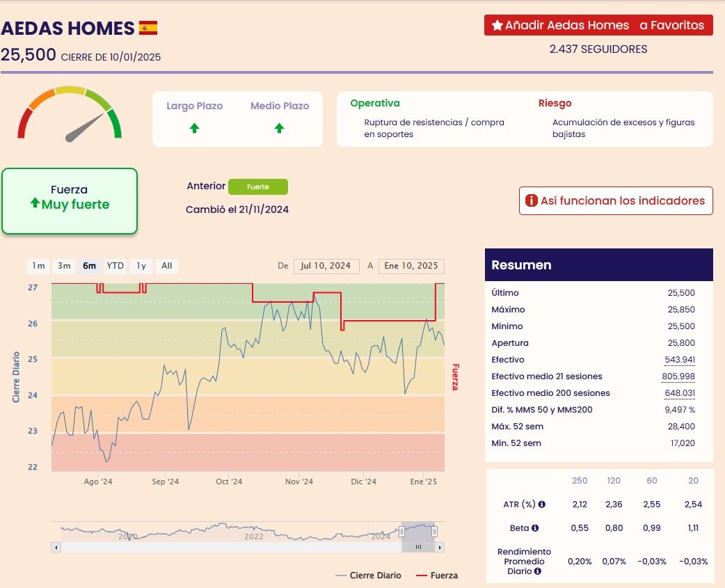Click the 'Máximo' value 25,850
This screenshot has height=588, width=725.
tap(681, 310)
